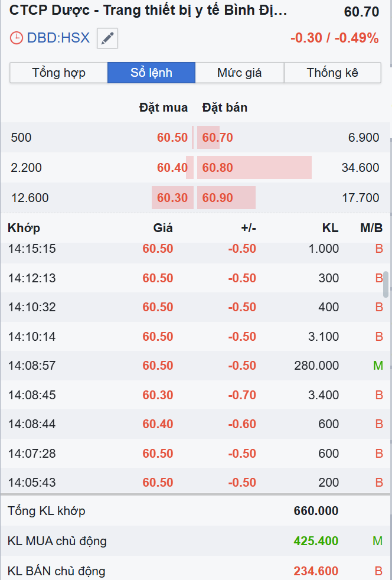The width and height of the screenshot is (392, 580).
Task: Click the 14:08:45 trade at 60.30
Action: coord(195,395)
